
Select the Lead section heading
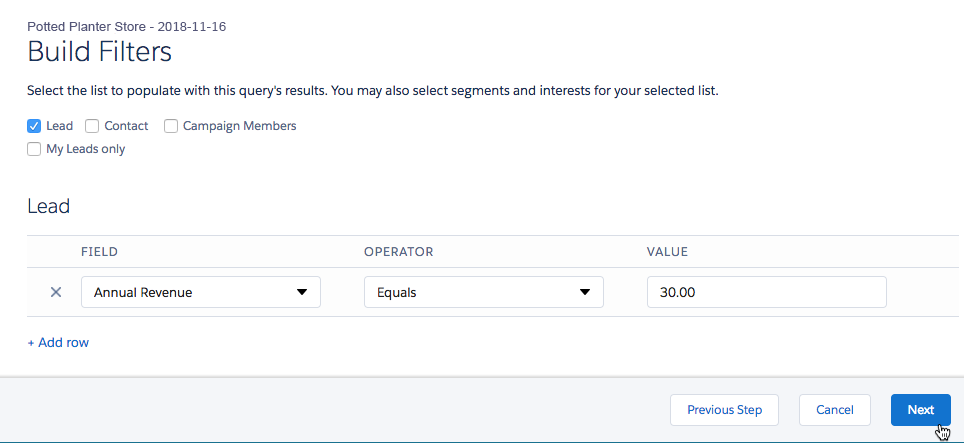coord(48,207)
